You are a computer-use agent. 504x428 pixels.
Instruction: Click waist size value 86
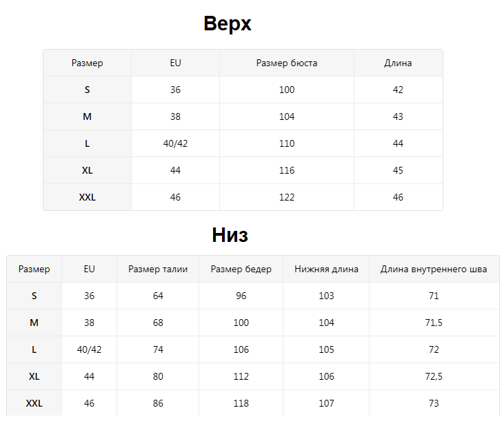click(158, 403)
